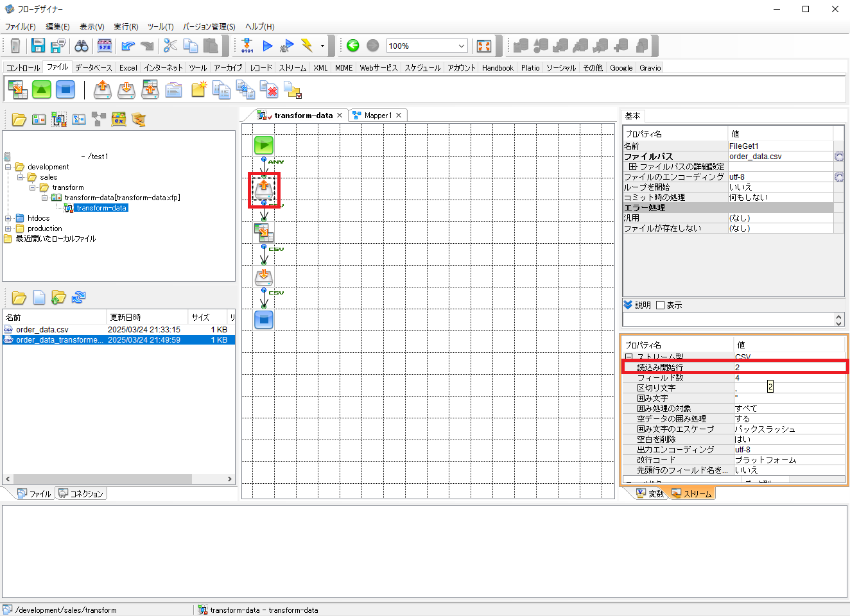Screen dimensions: 850x616
Task: Switch to the Mapper1 editor tab
Action: click(x=377, y=116)
